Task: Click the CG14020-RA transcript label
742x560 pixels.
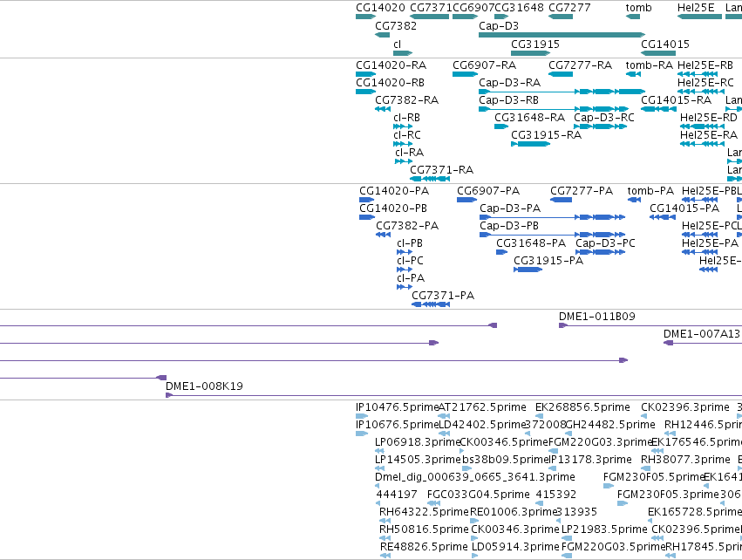Action: tap(391, 65)
